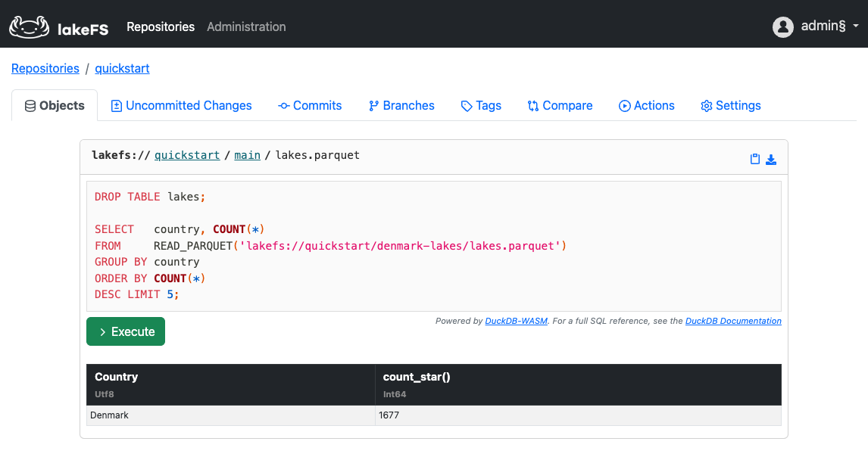Viewport: 868px width, 457px height.
Task: Navigate to the quickstart repository breadcrumb
Action: (122, 68)
